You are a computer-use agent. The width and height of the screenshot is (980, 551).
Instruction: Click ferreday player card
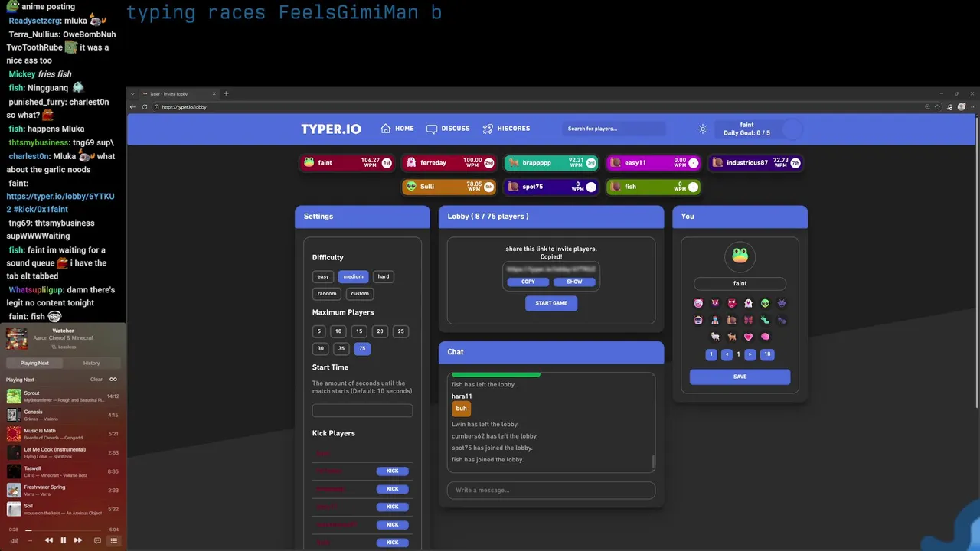[x=449, y=163]
